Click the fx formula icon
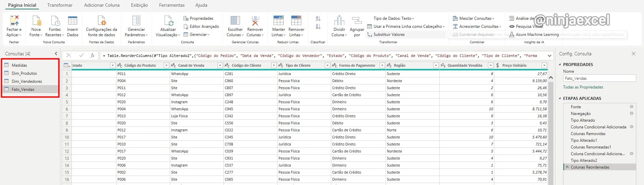The height and width of the screenshot is (185, 644). [x=93, y=56]
